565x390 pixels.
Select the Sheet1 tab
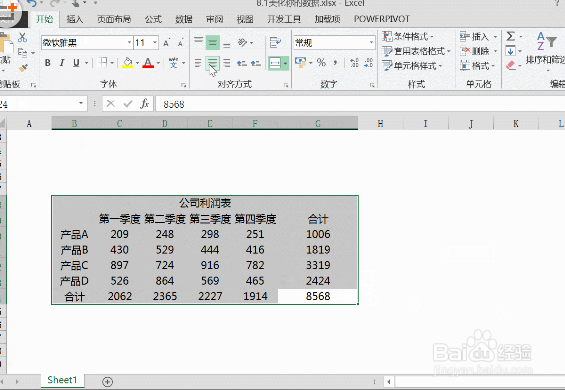[62, 380]
